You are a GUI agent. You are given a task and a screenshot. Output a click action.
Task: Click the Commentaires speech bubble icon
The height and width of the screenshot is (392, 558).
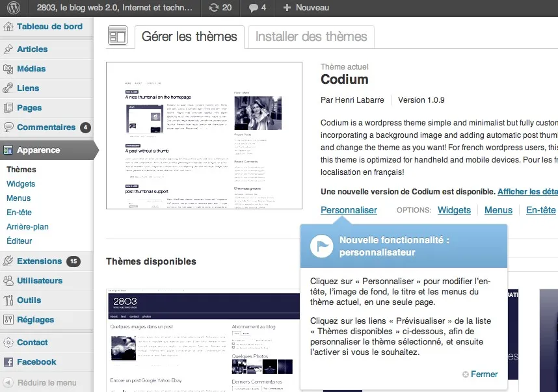click(x=8, y=127)
